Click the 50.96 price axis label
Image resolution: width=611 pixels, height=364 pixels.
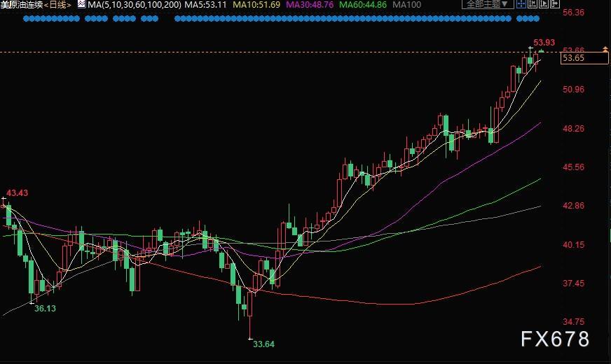[574, 89]
